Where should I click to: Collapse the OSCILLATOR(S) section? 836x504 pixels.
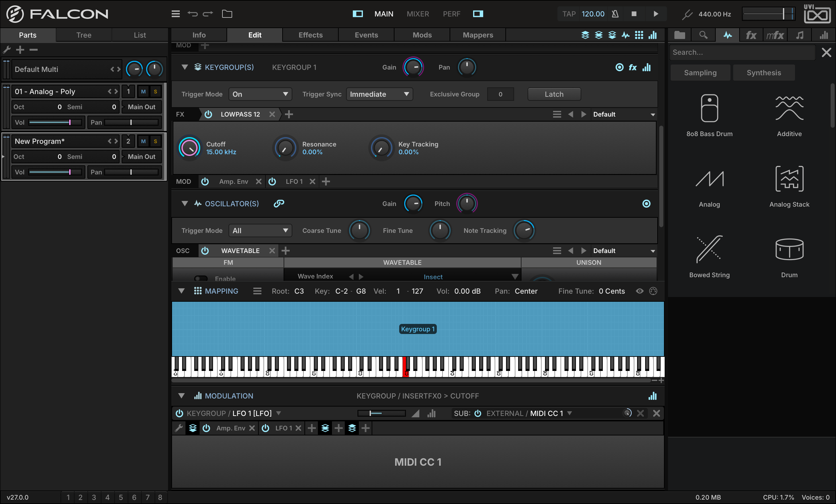184,204
